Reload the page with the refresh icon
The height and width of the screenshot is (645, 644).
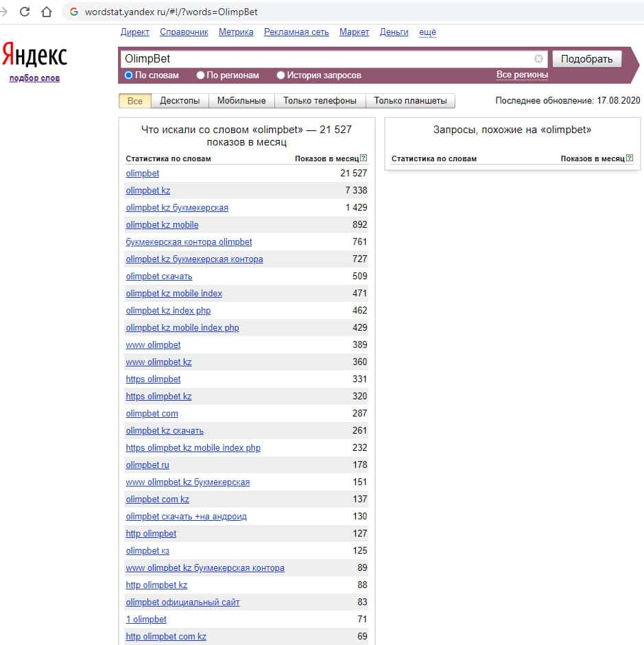pyautogui.click(x=25, y=12)
